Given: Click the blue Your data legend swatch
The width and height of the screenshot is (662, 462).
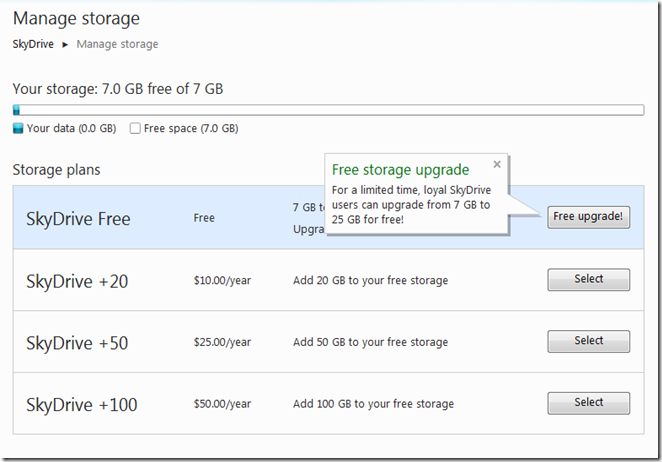Looking at the screenshot, I should (18, 129).
